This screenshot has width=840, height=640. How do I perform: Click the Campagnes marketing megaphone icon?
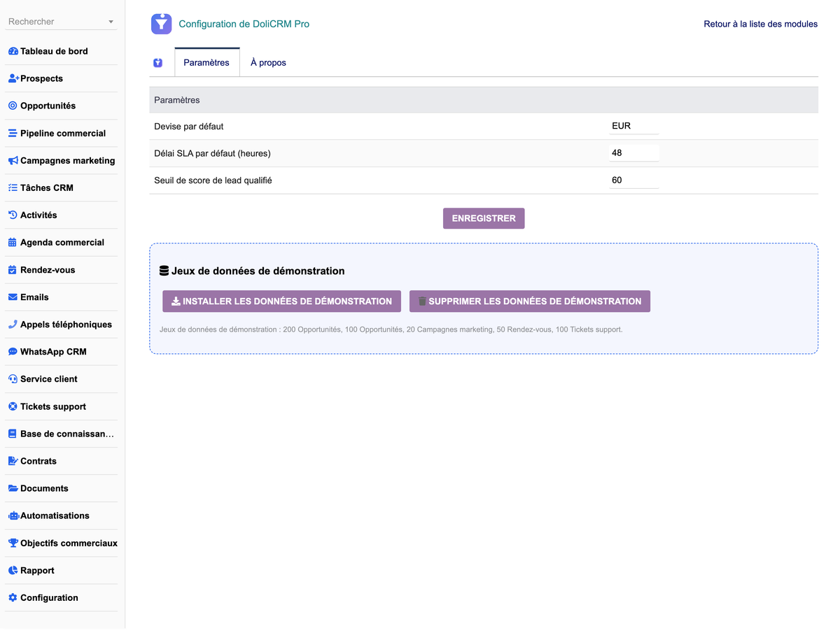[13, 161]
